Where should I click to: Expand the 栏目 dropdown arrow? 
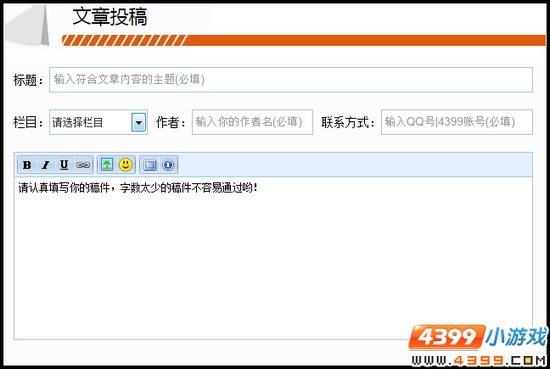click(x=139, y=122)
